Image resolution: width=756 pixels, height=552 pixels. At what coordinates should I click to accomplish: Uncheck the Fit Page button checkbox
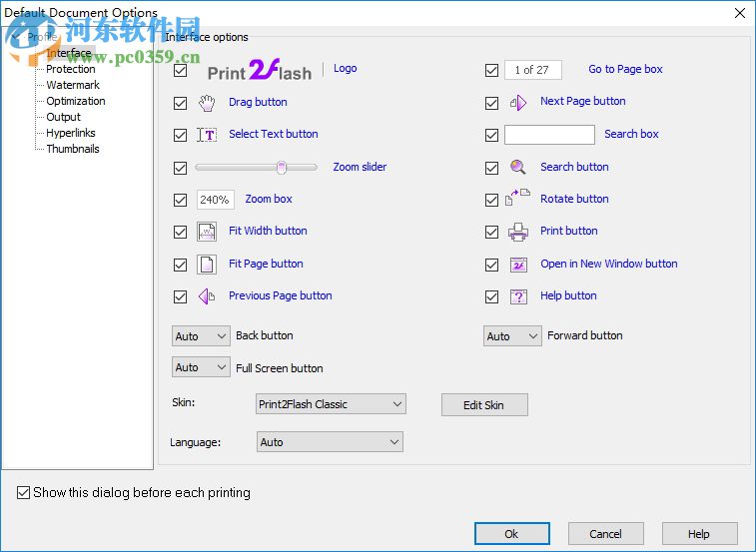click(x=181, y=265)
